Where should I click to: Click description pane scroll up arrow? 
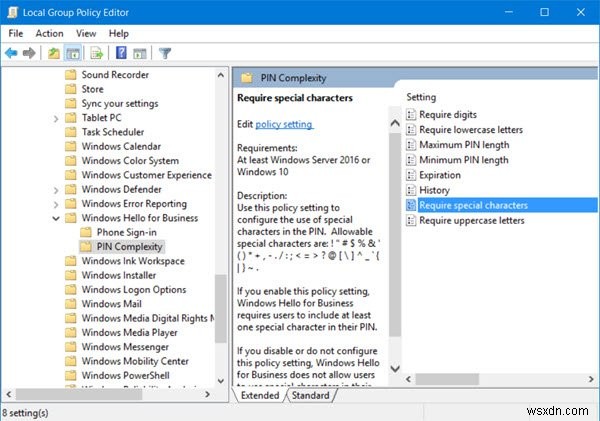(x=395, y=123)
